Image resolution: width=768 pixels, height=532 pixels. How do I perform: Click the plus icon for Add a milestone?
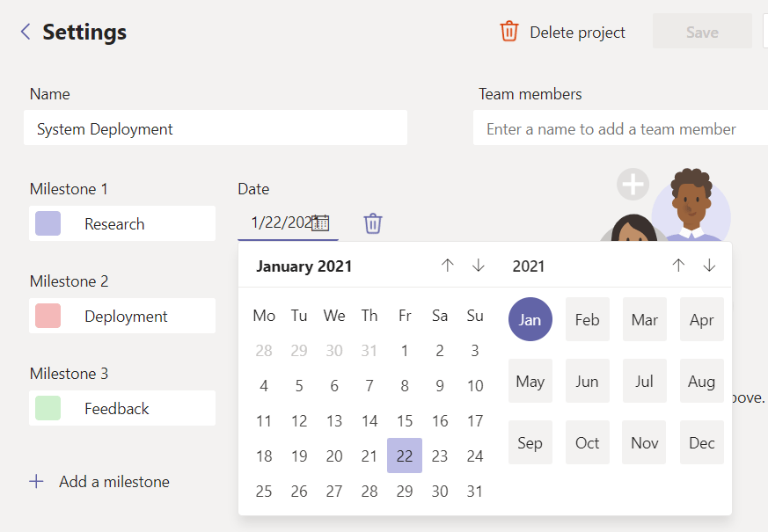click(36, 482)
